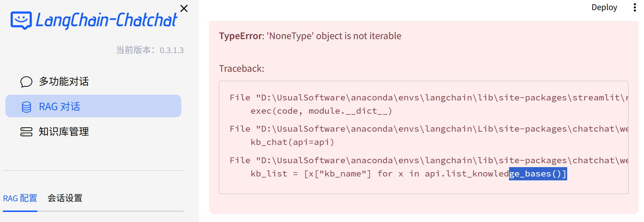Click the highlighted ge_bases()] selection
The height and width of the screenshot is (222, 644).
coord(538,174)
